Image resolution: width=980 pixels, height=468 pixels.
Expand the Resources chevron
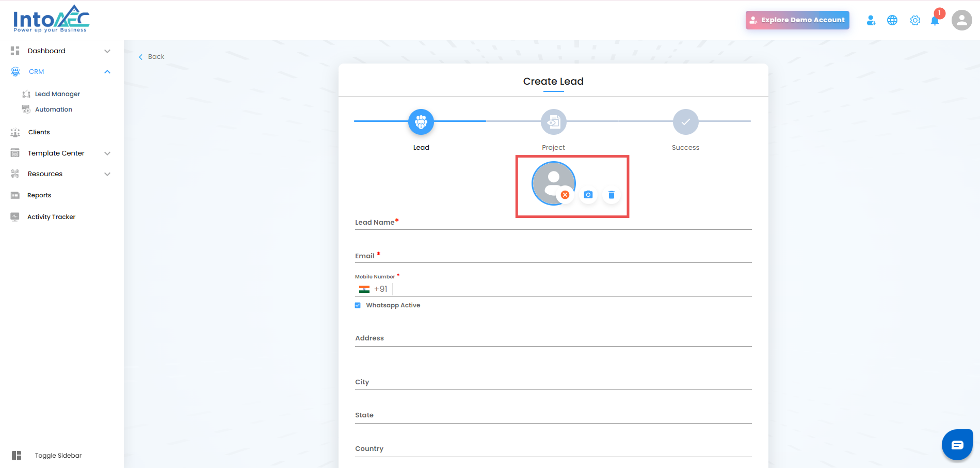click(x=107, y=174)
